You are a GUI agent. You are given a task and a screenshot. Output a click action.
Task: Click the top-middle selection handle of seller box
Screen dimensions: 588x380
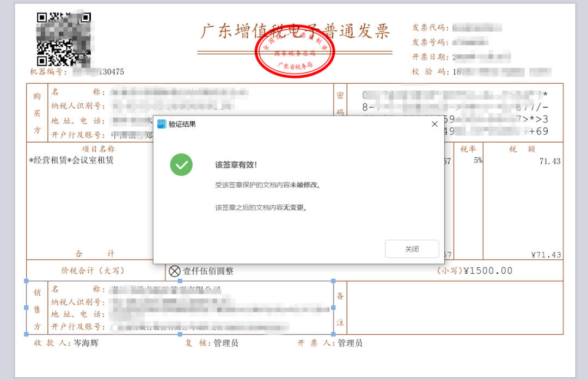180,281
